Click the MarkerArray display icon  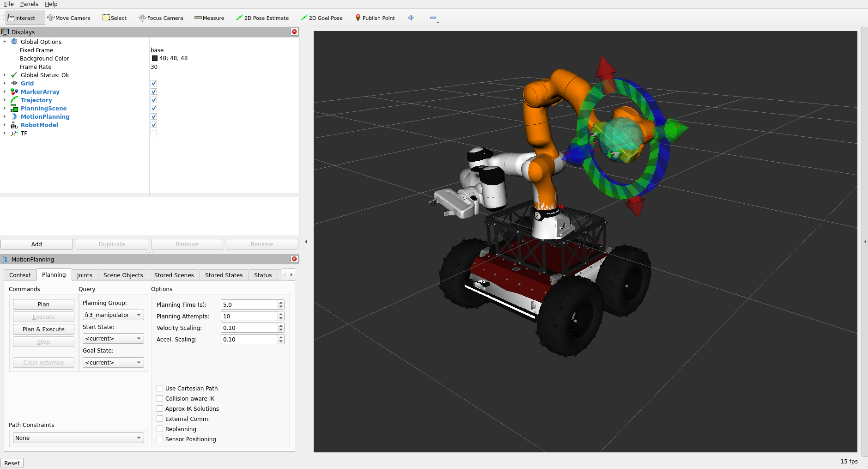click(14, 91)
